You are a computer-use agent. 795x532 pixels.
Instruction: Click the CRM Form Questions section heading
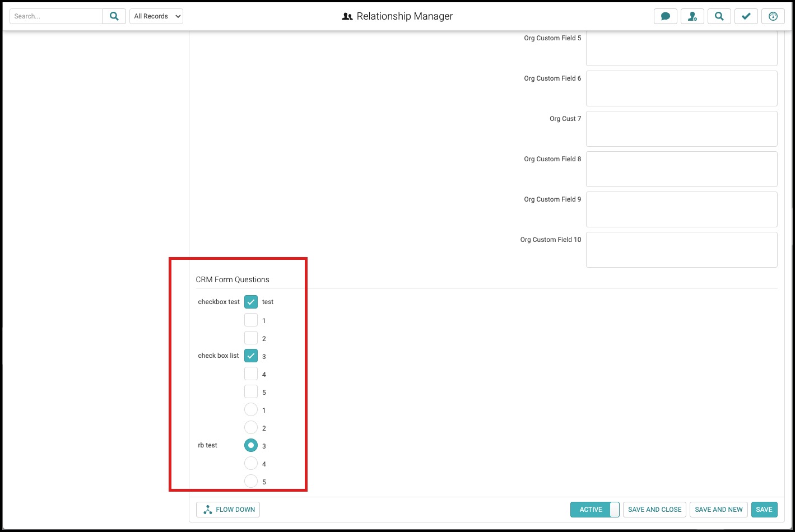(x=233, y=279)
